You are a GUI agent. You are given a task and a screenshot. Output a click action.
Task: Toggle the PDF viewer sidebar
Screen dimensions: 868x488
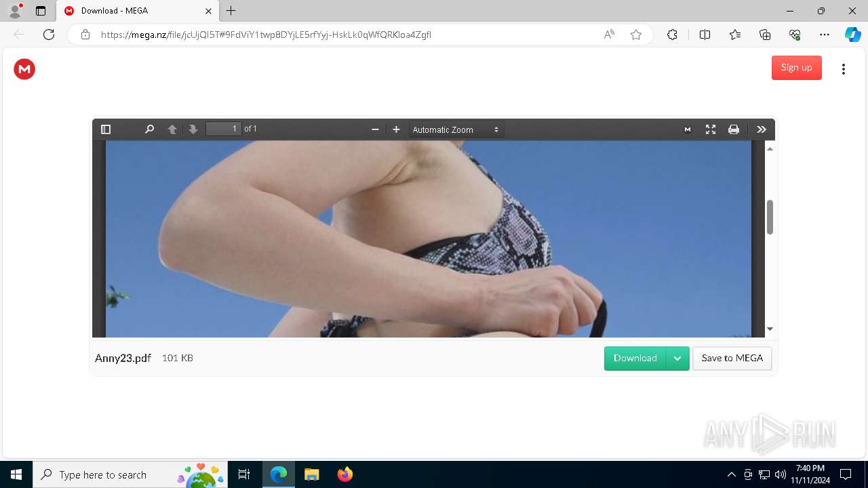pyautogui.click(x=106, y=129)
